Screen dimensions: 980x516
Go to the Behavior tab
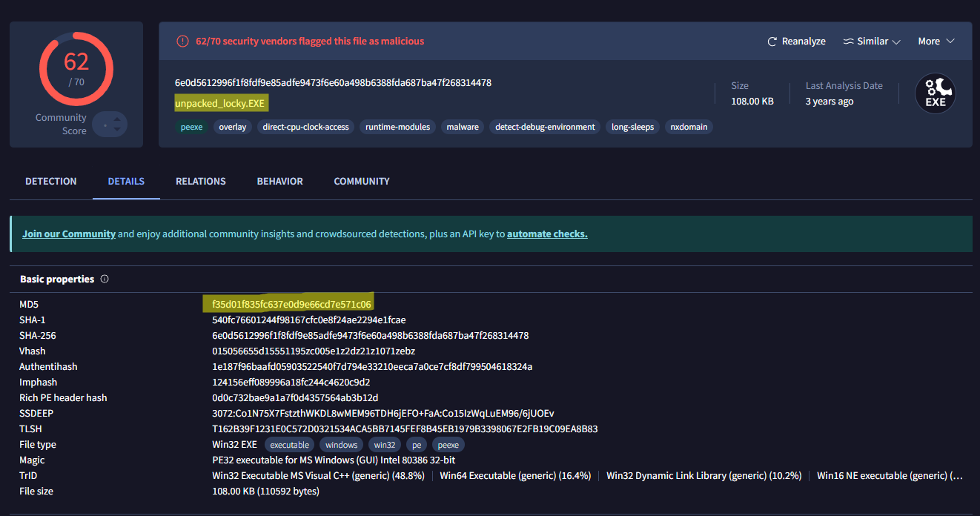pyautogui.click(x=280, y=182)
